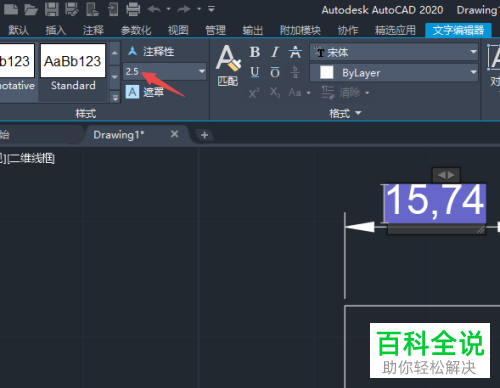This screenshot has height=388, width=500.
Task: Click the 二维线框 visual style control
Action: click(32, 159)
